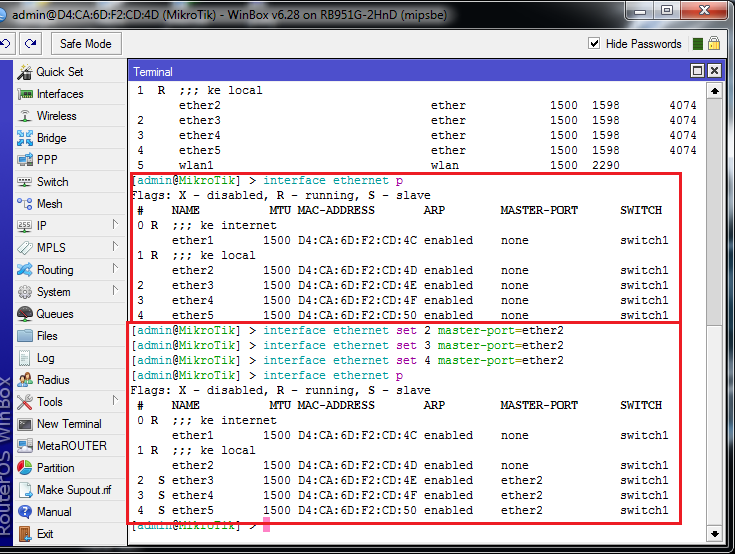Close the Terminal panel
The image size is (735, 554).
pos(714,71)
